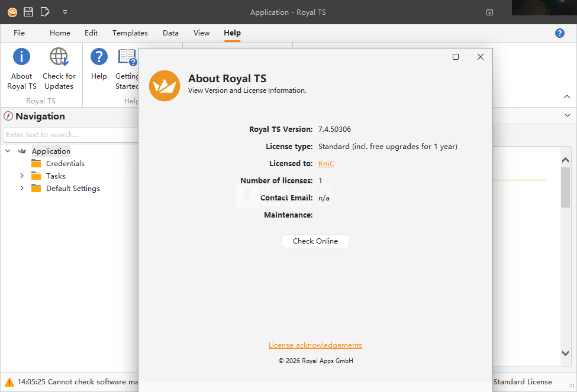Collapse the Application tree node
Image resolution: width=577 pixels, height=392 pixels.
pos(8,151)
